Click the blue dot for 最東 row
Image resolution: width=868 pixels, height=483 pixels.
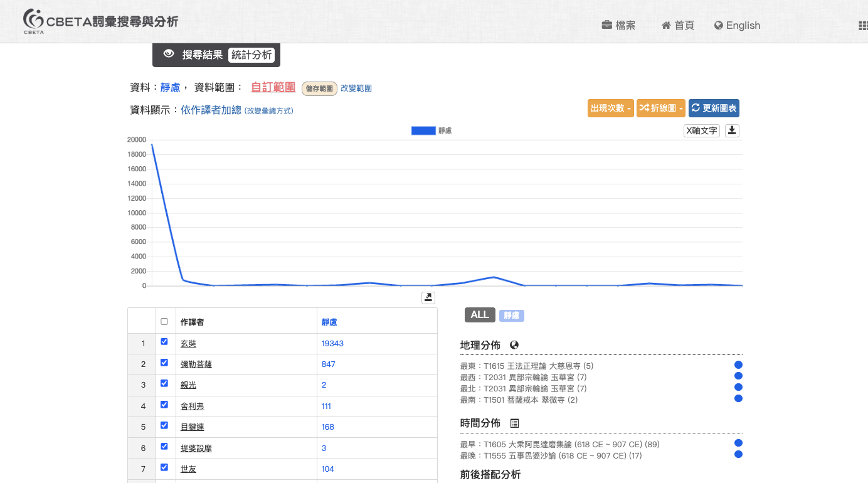[x=738, y=365]
